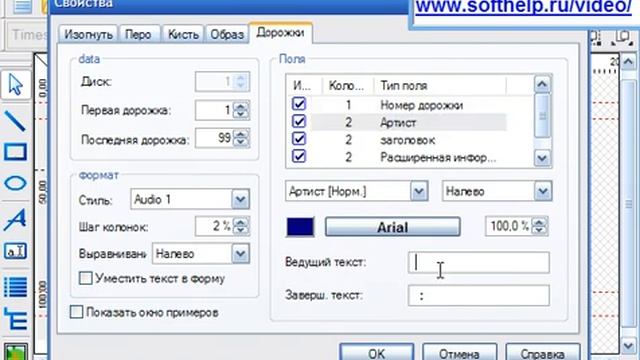
Task: Click the OK button
Action: tap(376, 353)
